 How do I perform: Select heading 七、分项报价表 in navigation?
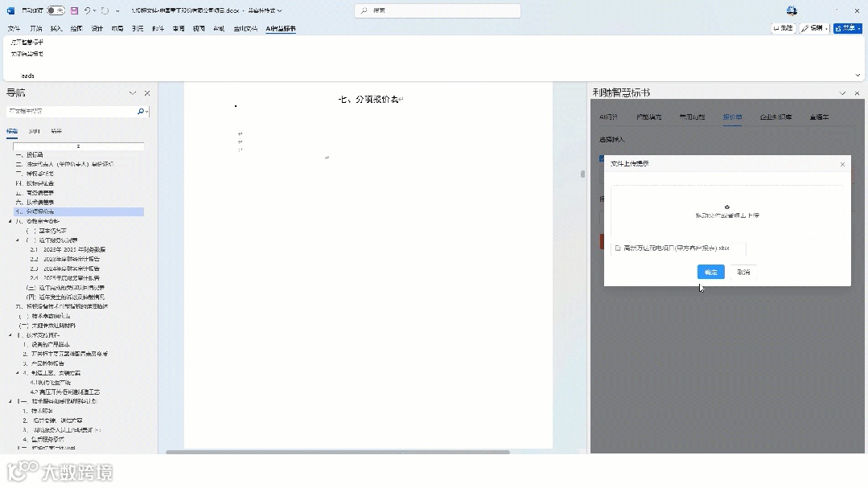(x=78, y=212)
